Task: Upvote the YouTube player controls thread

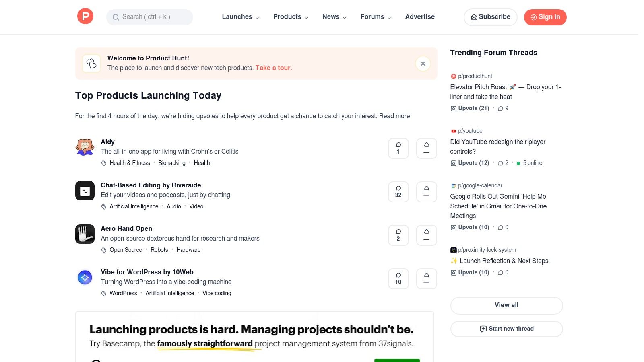Action: tap(470, 163)
